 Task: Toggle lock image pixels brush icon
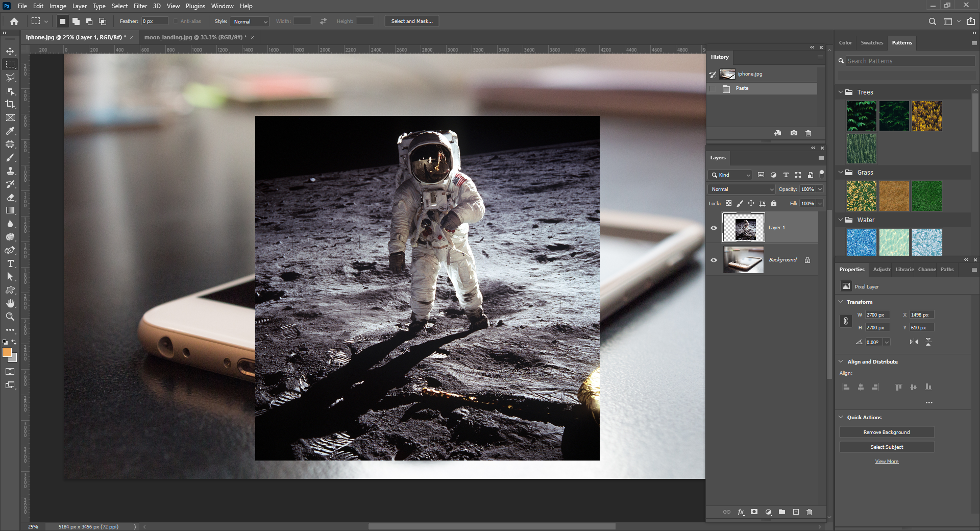pos(740,203)
